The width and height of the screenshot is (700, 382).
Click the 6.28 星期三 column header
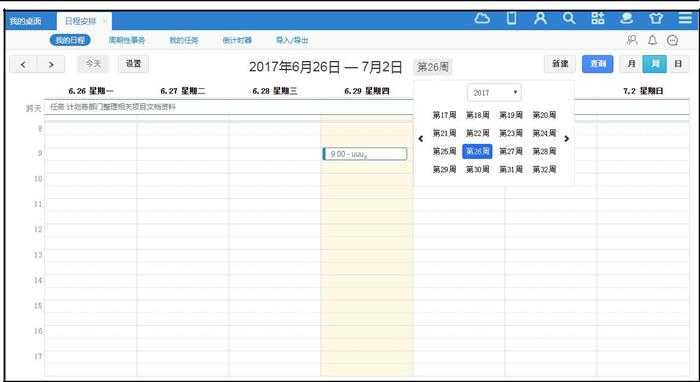click(x=275, y=91)
